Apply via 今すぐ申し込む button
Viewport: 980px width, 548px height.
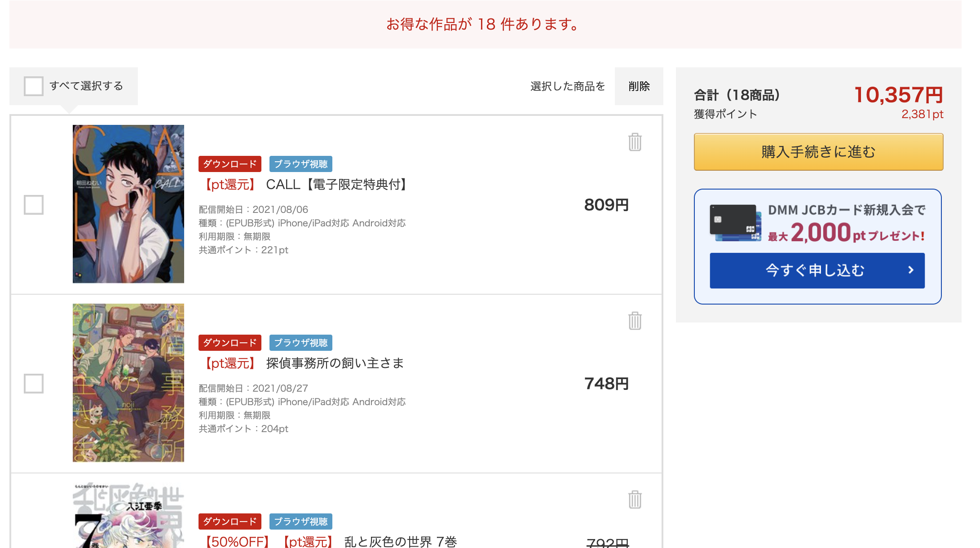(x=817, y=270)
